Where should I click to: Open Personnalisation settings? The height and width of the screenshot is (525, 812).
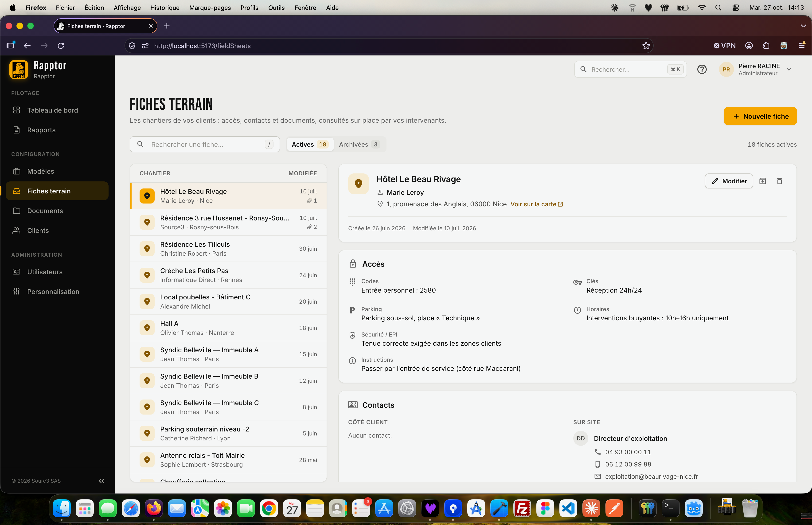click(x=57, y=291)
